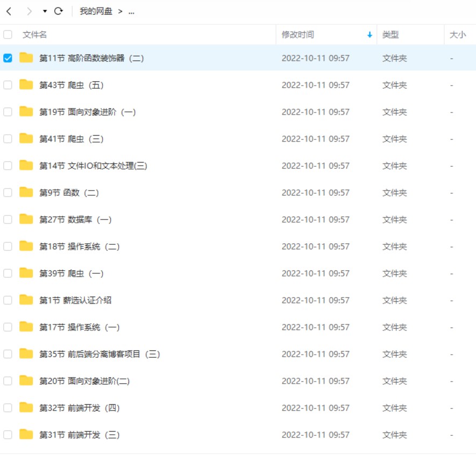The width and height of the screenshot is (476, 466).
Task: Open folder name 第35节 前后端分离博客项目（三）
Action: (100, 354)
